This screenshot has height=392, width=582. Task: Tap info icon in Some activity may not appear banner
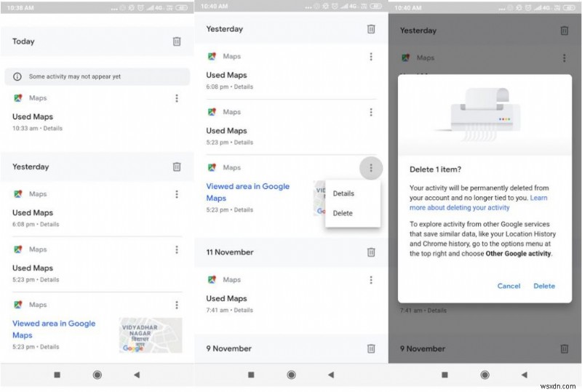[x=17, y=76]
